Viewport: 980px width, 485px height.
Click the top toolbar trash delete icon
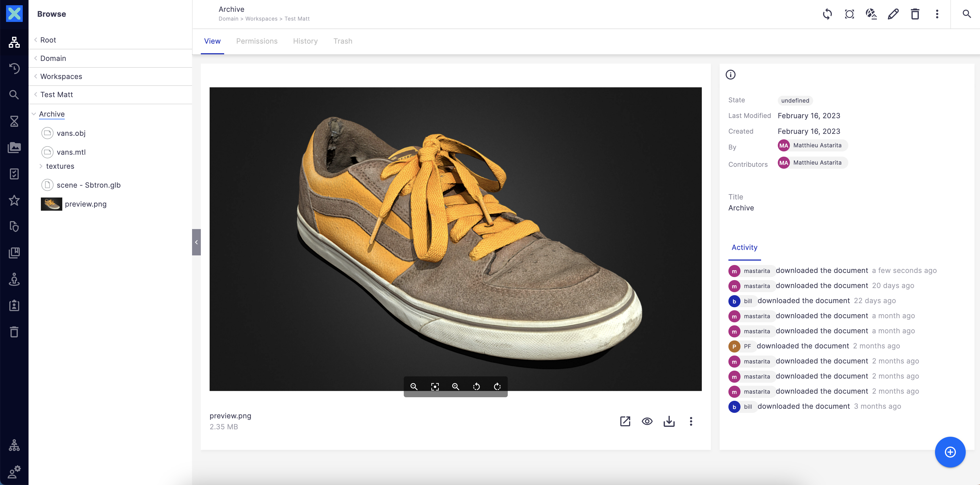click(915, 15)
